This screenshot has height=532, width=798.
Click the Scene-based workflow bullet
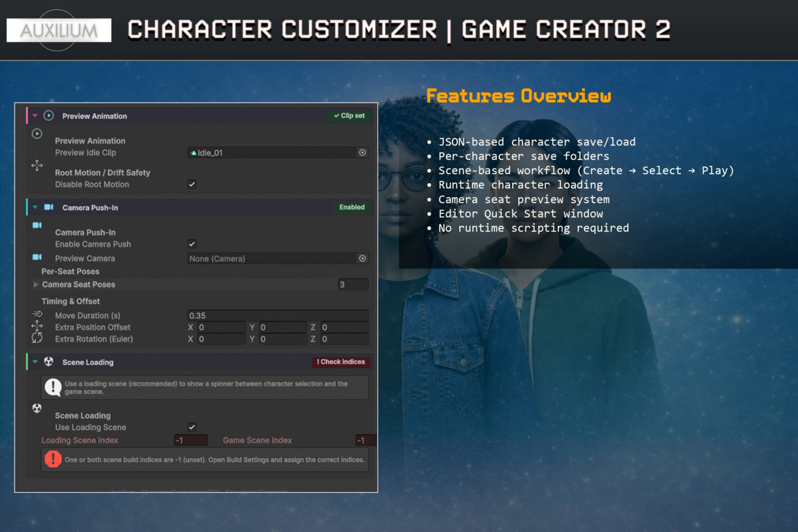point(586,170)
